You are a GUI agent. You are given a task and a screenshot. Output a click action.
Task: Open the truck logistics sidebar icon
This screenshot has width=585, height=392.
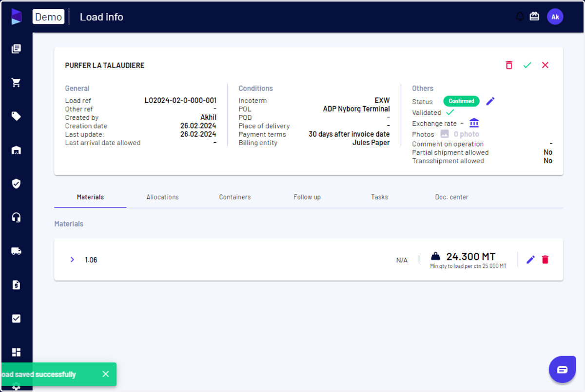click(x=16, y=251)
